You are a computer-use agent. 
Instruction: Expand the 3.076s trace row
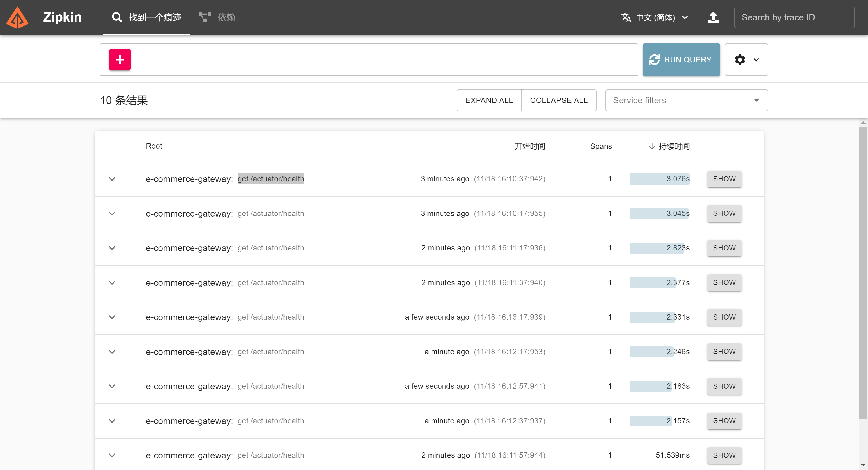[x=112, y=179]
